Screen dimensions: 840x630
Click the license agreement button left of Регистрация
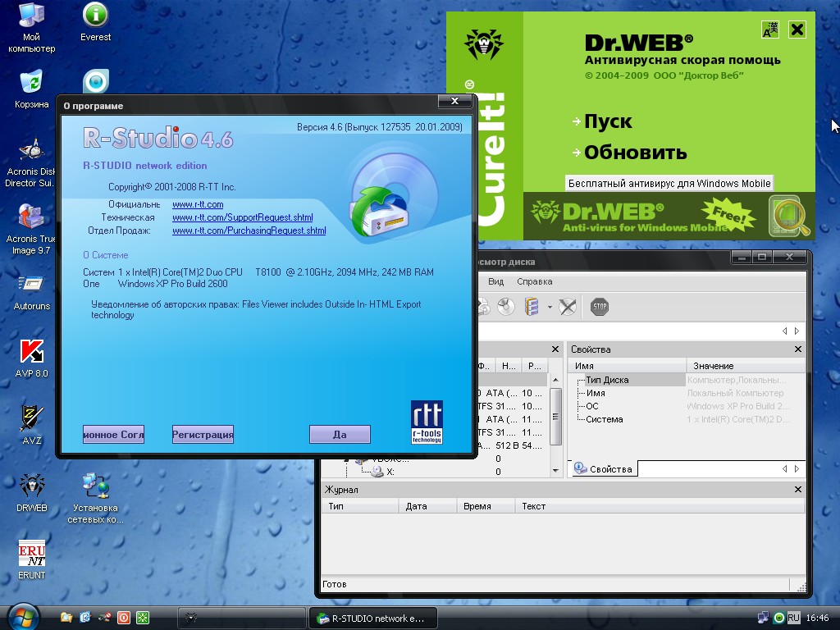coord(113,435)
